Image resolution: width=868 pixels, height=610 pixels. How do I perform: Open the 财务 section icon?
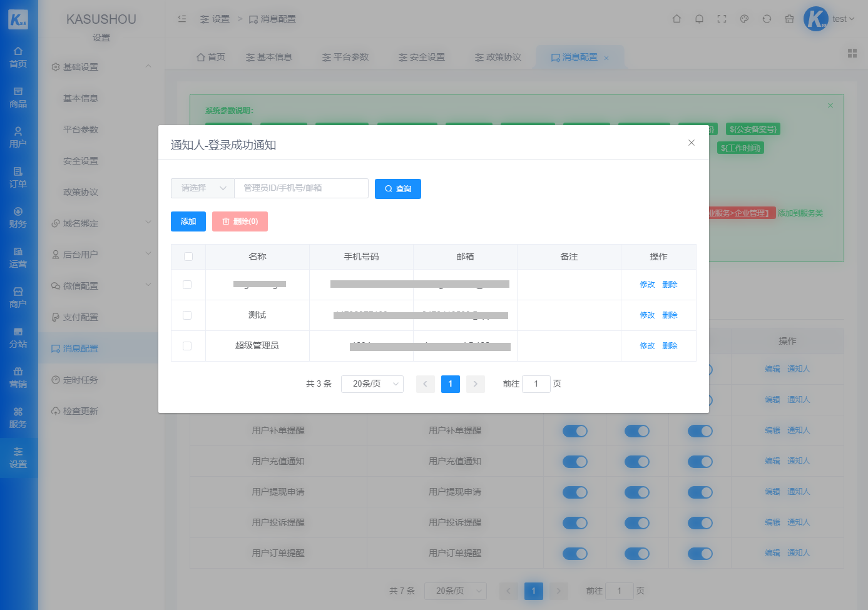click(18, 218)
